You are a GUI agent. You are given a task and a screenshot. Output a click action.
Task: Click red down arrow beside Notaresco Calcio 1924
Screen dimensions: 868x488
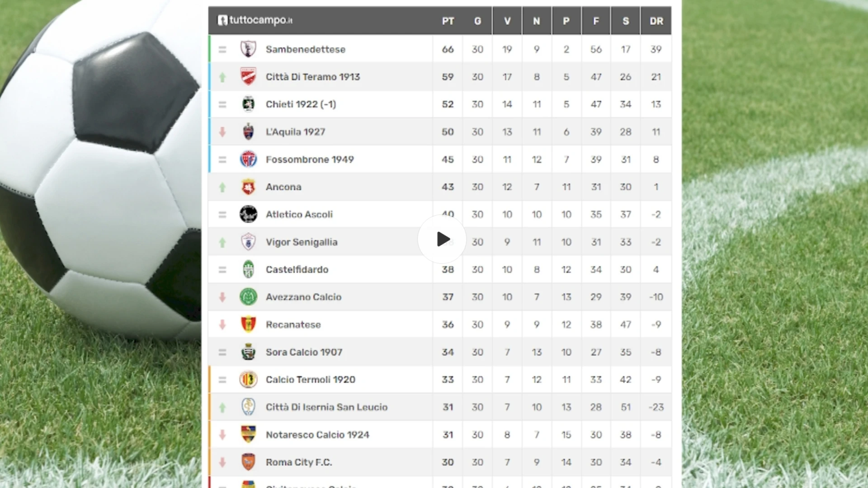[x=222, y=435]
